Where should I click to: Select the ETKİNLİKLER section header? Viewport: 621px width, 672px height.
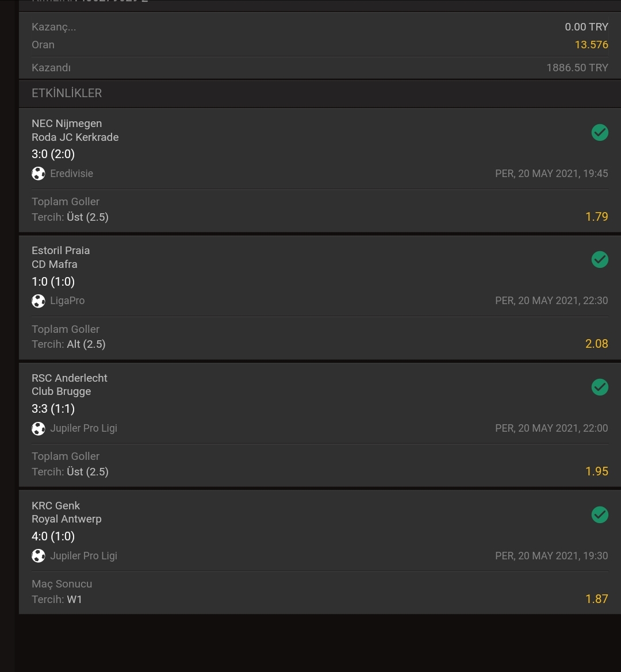pyautogui.click(x=67, y=93)
